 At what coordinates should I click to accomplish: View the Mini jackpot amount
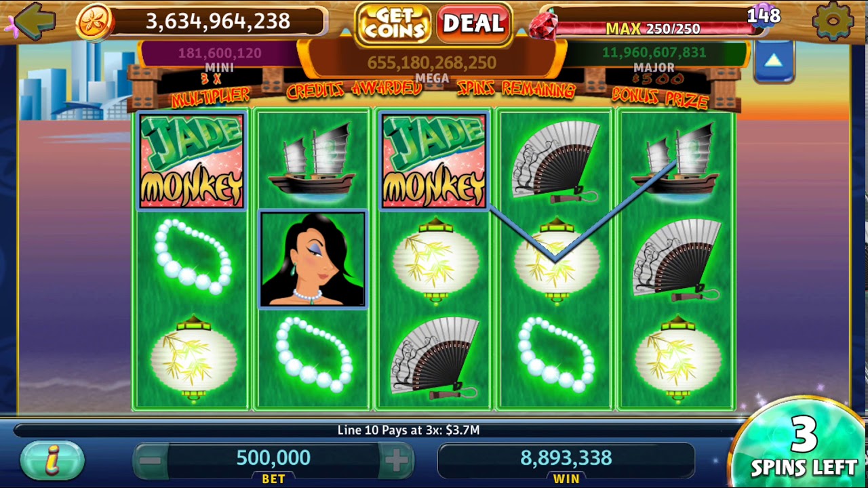tap(220, 53)
